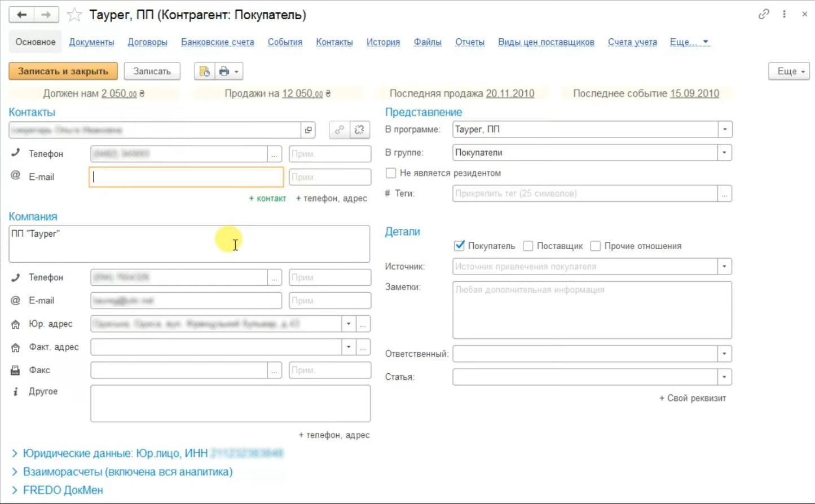This screenshot has height=504, width=815.
Task: Enable the Поставщик checkbox
Action: point(528,246)
